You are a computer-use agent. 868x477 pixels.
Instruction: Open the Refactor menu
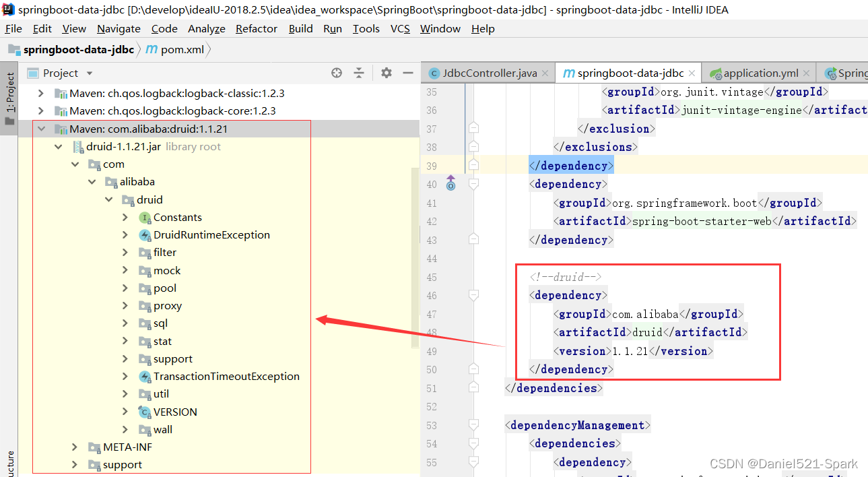pyautogui.click(x=257, y=28)
